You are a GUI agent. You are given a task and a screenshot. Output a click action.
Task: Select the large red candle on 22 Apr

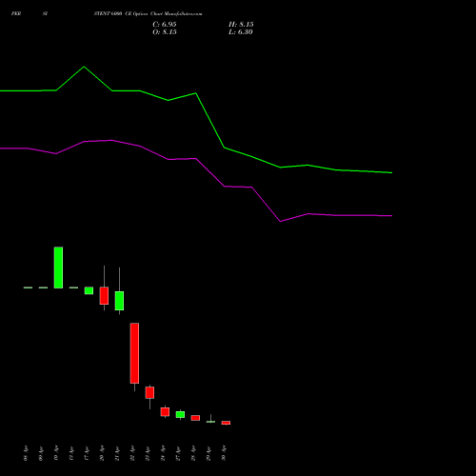[x=134, y=353]
